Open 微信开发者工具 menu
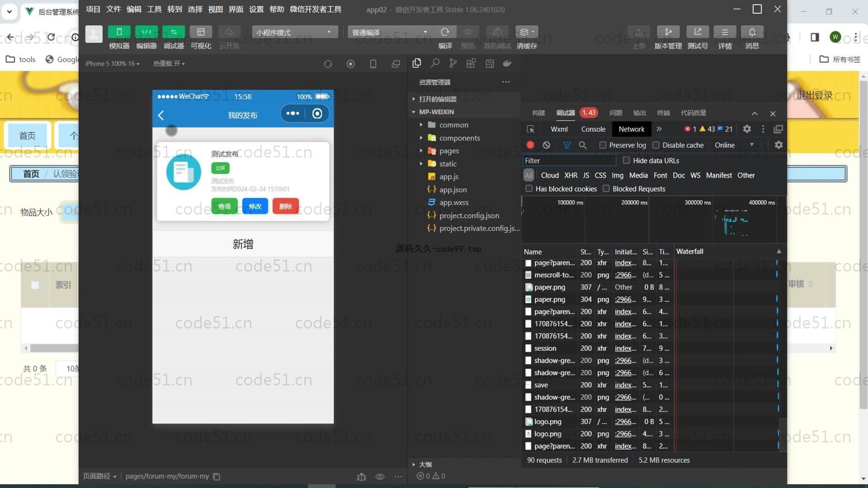The height and width of the screenshot is (488, 868). (316, 9)
